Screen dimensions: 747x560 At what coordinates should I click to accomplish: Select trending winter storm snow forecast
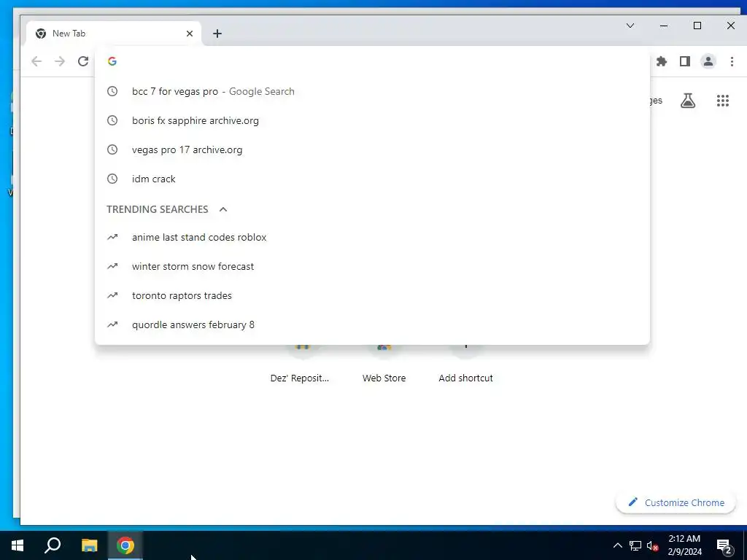click(372, 266)
